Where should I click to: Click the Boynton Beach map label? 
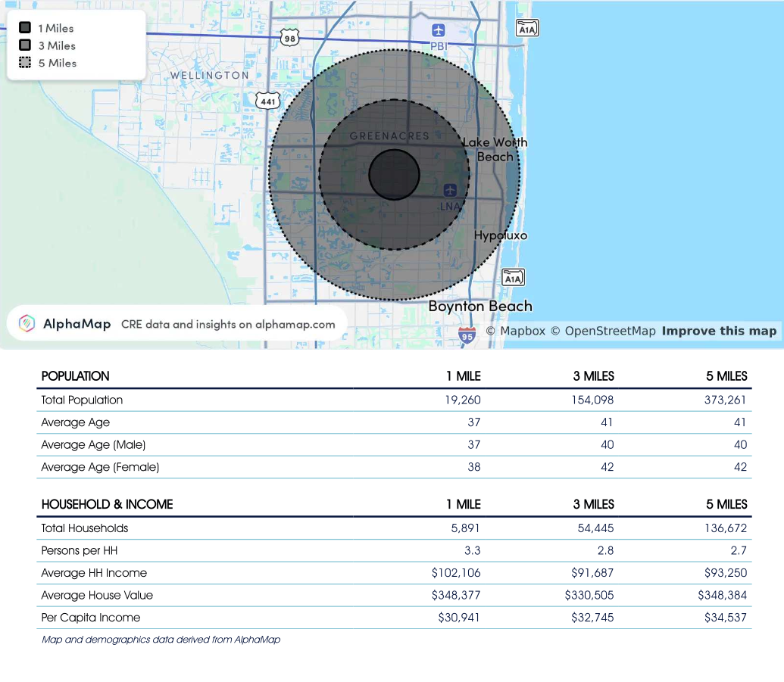(480, 307)
